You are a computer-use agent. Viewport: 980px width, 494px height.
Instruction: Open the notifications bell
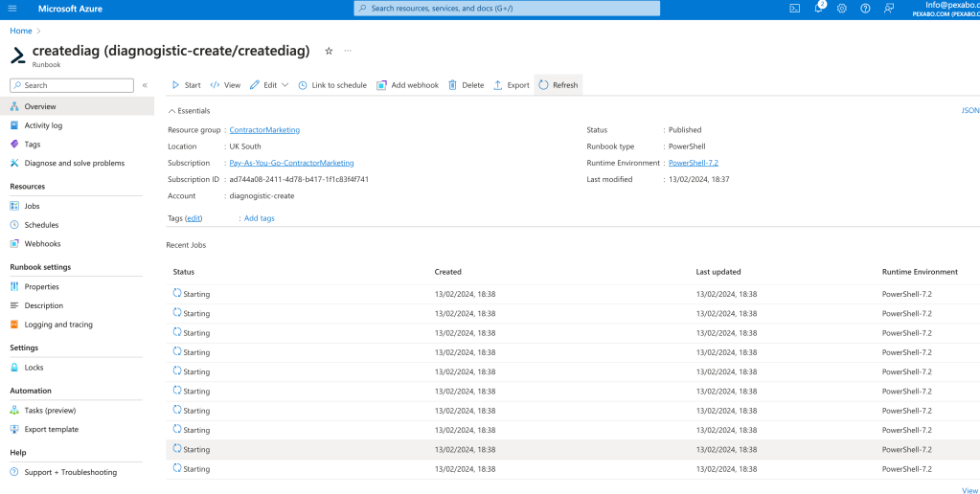pyautogui.click(x=819, y=9)
